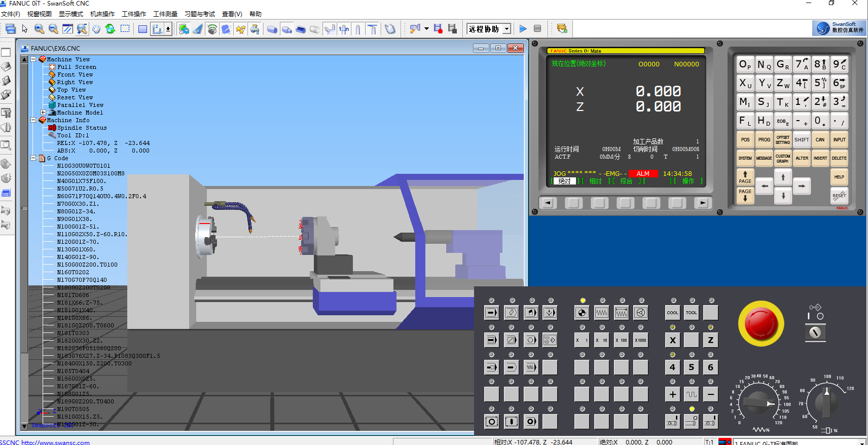Image resolution: width=868 pixels, height=445 pixels.
Task: Collapse the G Code tree node
Action: (x=33, y=158)
